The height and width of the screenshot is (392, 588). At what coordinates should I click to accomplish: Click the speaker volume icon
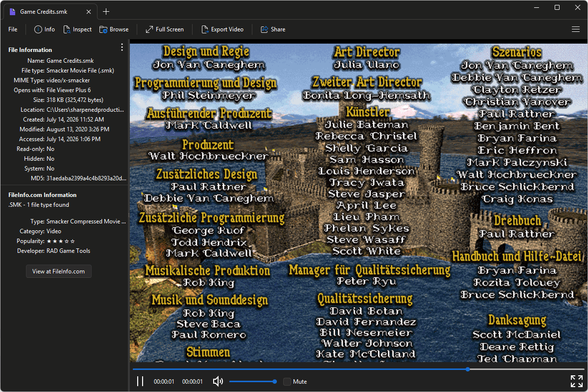click(218, 381)
